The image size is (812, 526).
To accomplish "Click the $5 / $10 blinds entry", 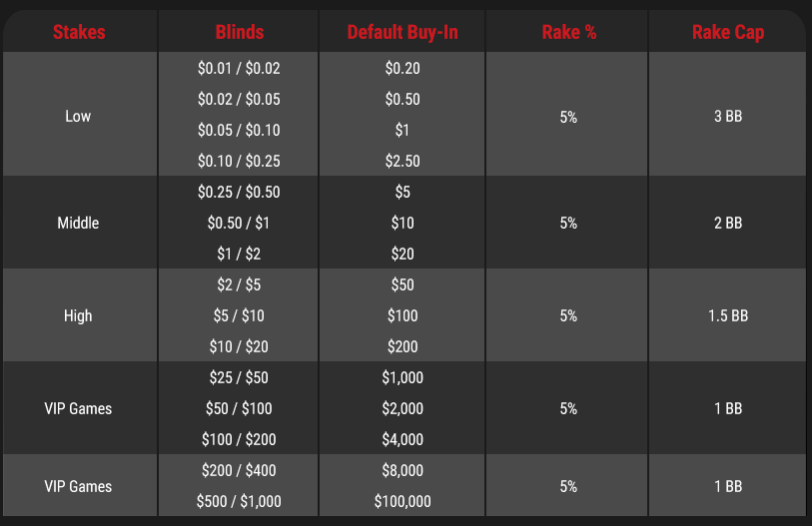I will pyautogui.click(x=239, y=315).
